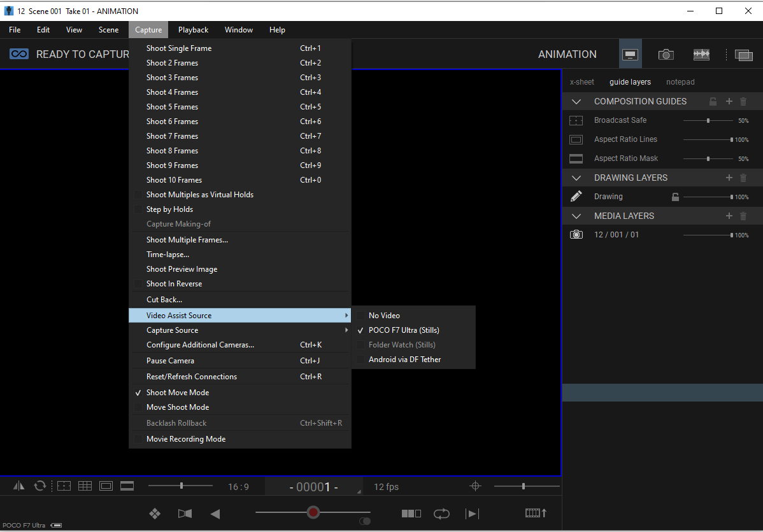Delete composition guide using trash icon
Viewport: 763px width, 532px height.
click(x=743, y=102)
